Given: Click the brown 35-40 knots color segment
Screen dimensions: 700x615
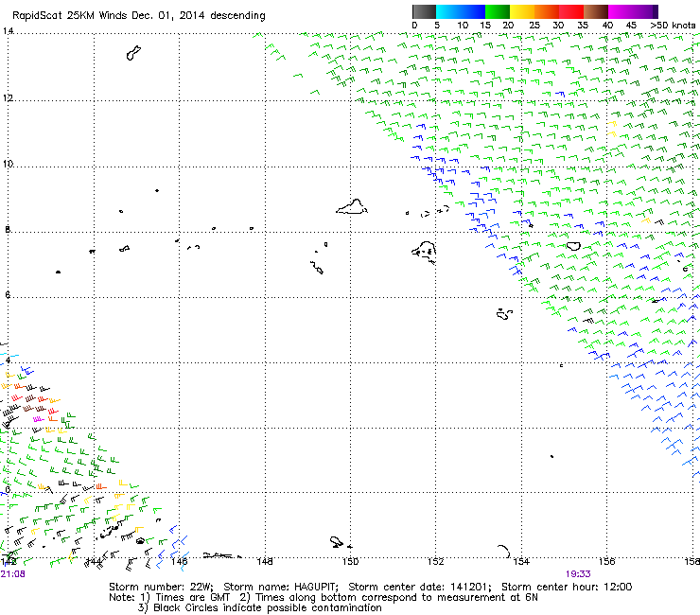Looking at the screenshot, I should click(x=596, y=11).
